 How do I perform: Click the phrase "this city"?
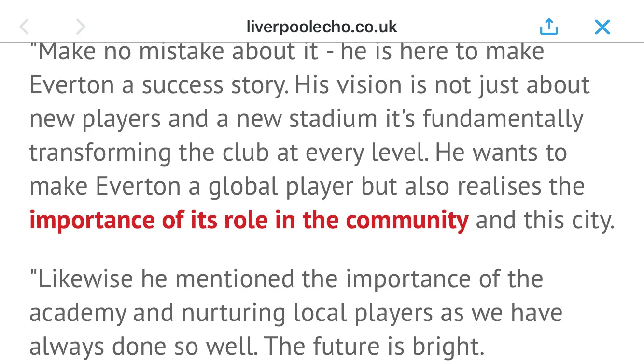pos(568,221)
